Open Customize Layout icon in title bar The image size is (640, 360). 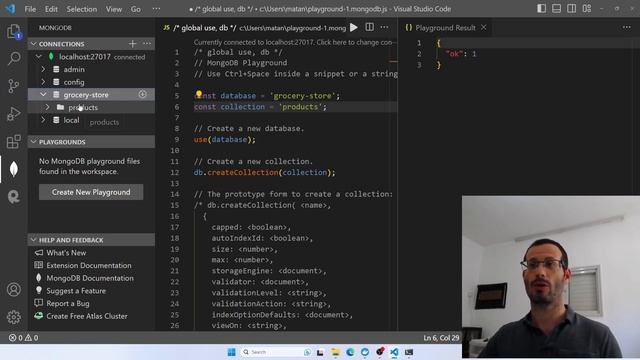[x=587, y=9]
